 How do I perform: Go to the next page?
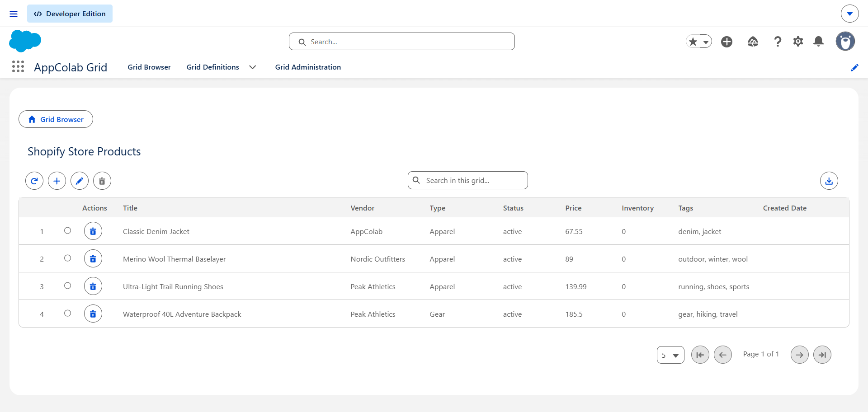click(x=800, y=355)
